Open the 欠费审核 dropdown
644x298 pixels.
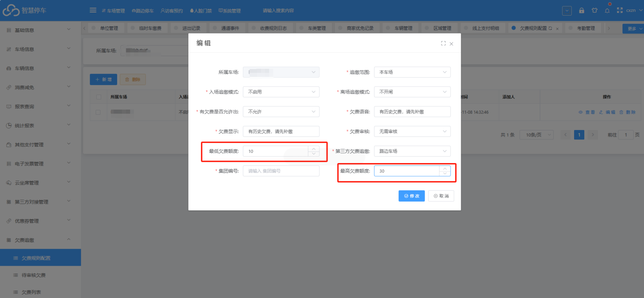(x=412, y=132)
